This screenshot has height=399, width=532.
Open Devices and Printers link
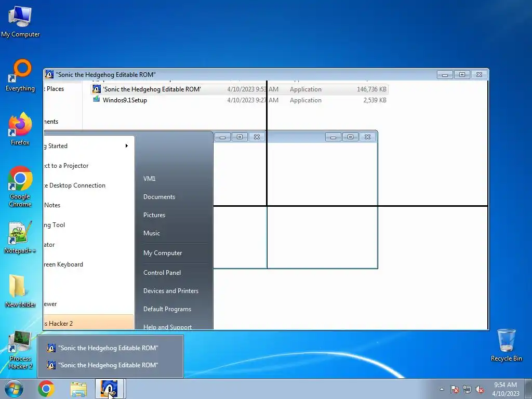point(170,291)
